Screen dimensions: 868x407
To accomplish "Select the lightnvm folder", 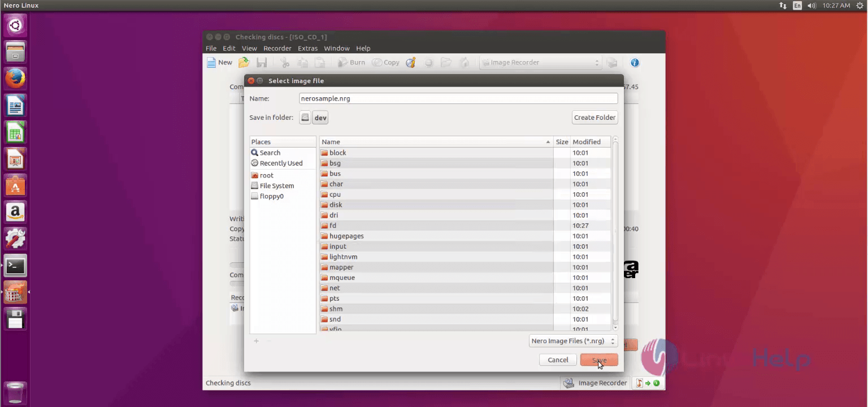I will [x=465, y=257].
